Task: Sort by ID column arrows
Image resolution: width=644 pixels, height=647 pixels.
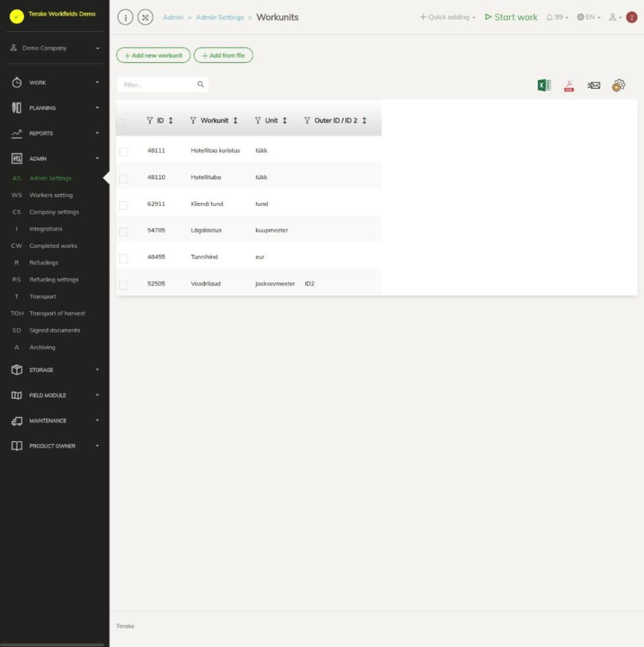Action: click(171, 121)
